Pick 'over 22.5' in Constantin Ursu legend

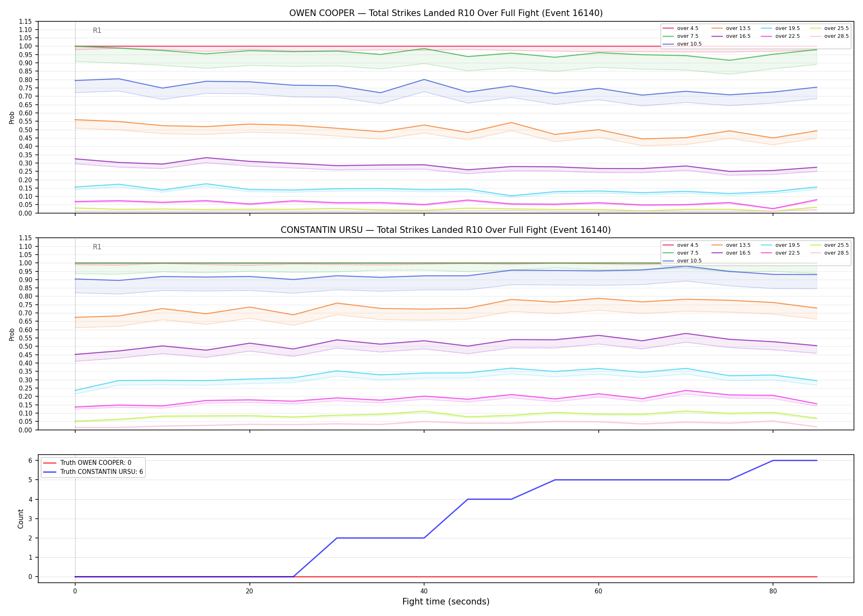[780, 253]
